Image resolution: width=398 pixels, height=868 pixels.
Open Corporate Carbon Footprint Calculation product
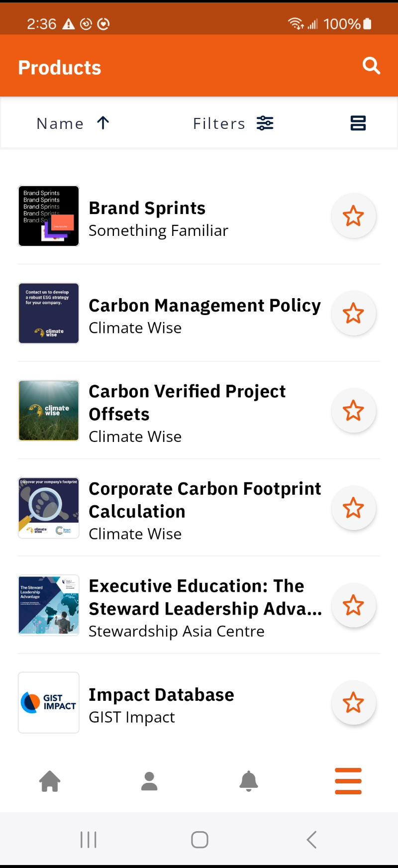(x=204, y=500)
